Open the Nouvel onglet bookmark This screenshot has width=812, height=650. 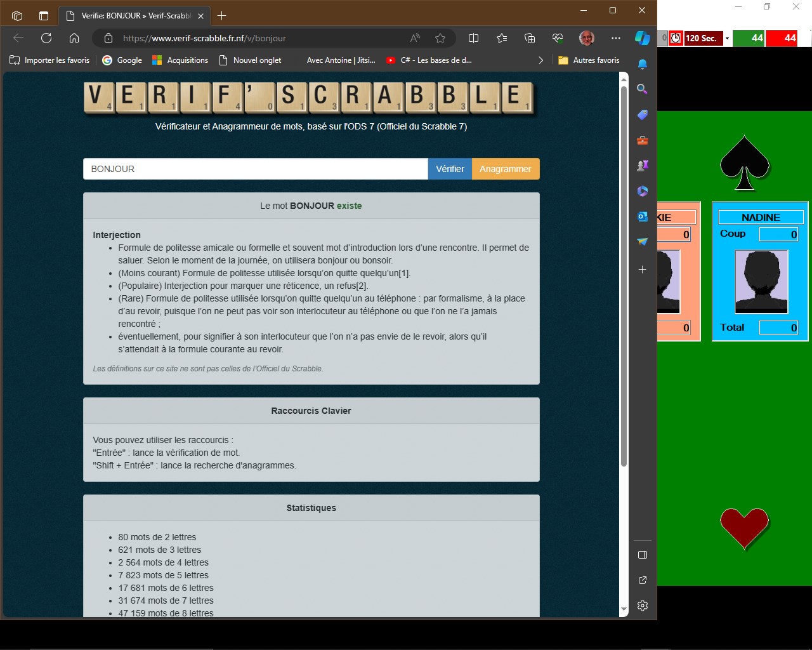(x=250, y=60)
